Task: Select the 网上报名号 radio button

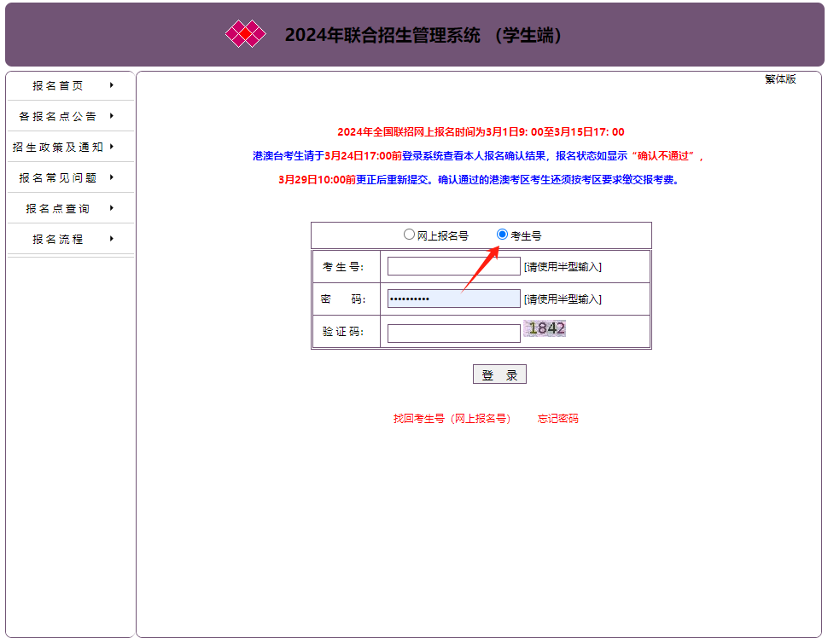Action: click(x=409, y=234)
